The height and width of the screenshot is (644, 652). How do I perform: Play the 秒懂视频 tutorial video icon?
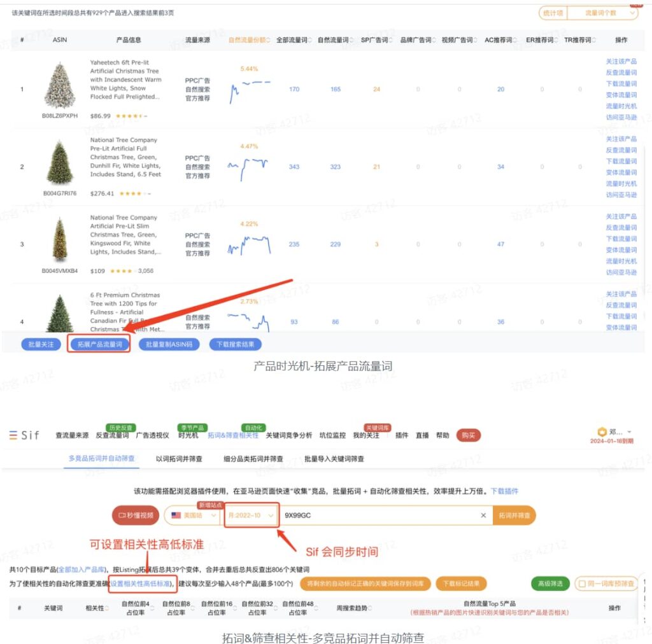122,515
